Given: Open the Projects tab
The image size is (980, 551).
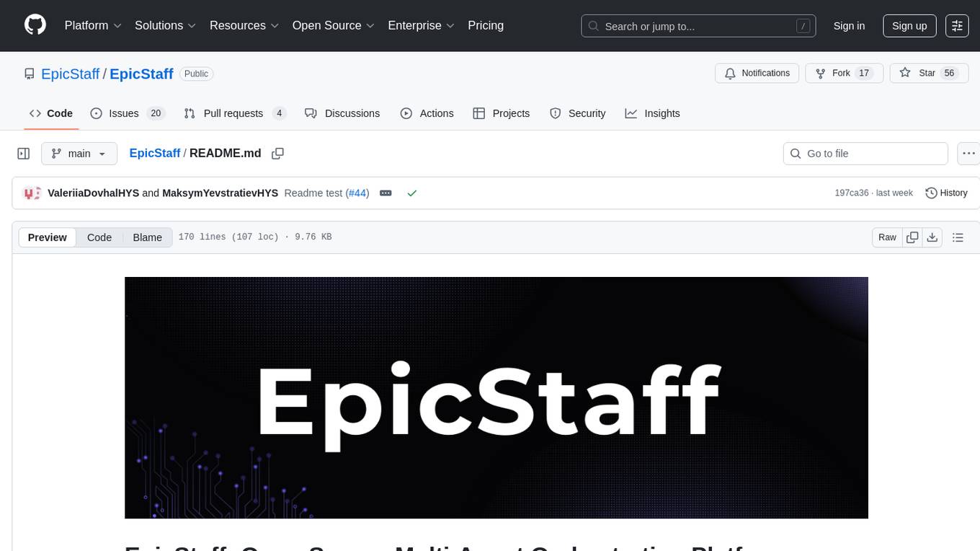Looking at the screenshot, I should (x=502, y=113).
